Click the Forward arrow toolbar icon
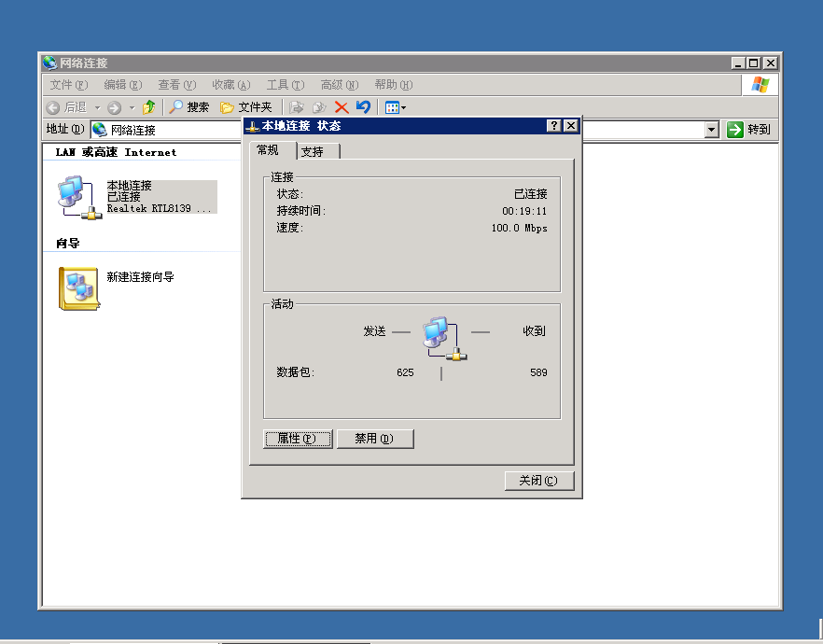Screen dimensions: 823x644 pyautogui.click(x=114, y=107)
